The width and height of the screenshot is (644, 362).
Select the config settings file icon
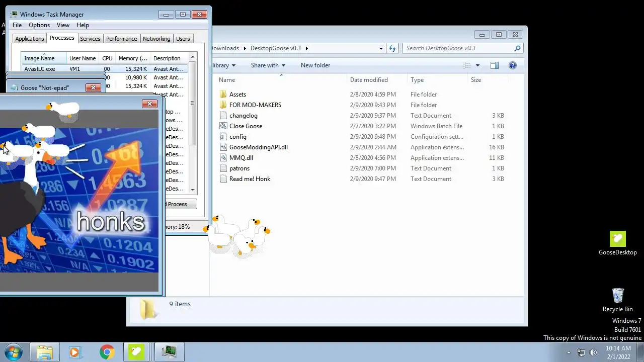click(x=223, y=137)
